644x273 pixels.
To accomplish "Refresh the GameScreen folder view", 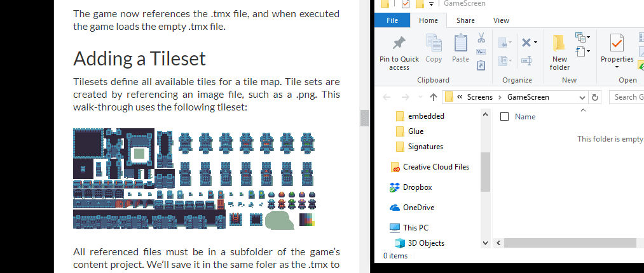I will click(595, 97).
